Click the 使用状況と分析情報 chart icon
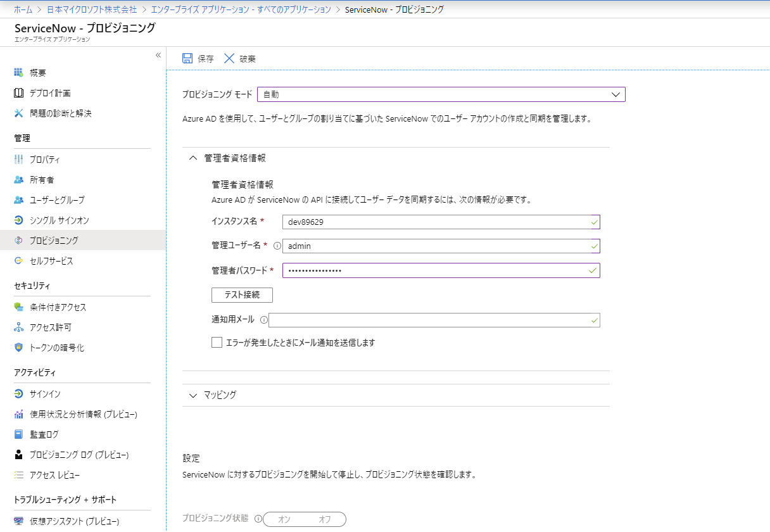 pyautogui.click(x=18, y=414)
